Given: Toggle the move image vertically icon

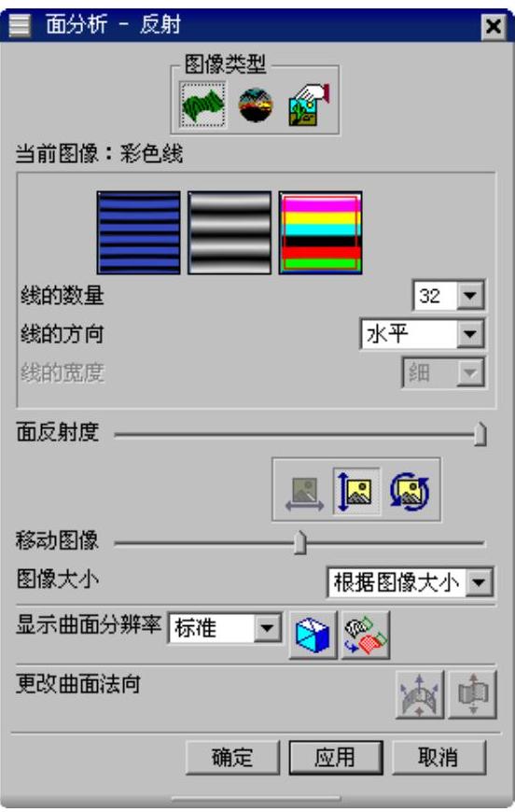Looking at the screenshot, I should click(x=356, y=491).
